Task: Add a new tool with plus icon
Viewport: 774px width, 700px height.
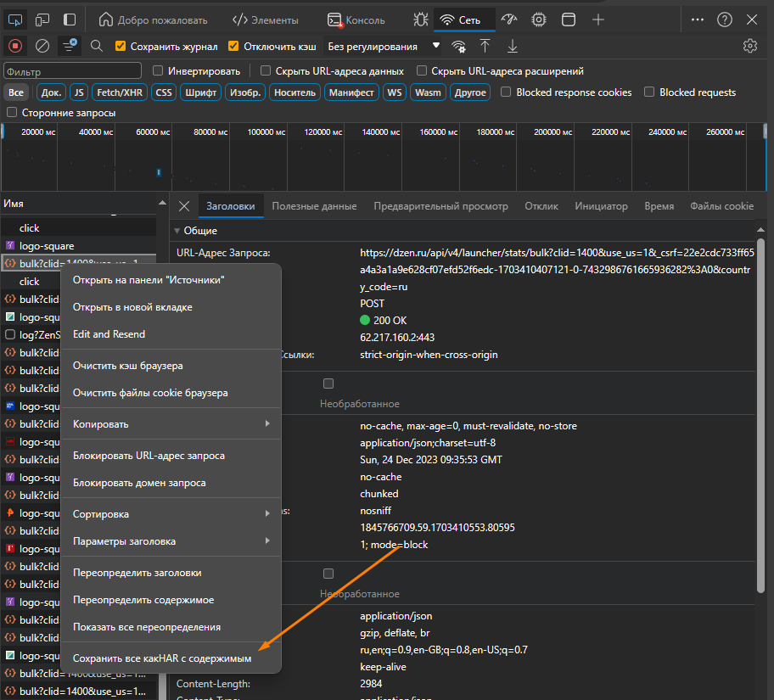Action: pos(598,20)
